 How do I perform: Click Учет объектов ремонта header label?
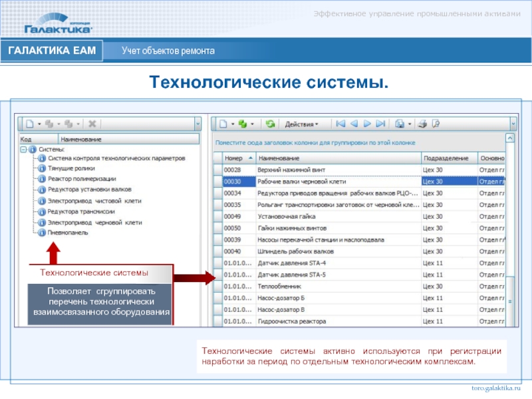(x=168, y=51)
